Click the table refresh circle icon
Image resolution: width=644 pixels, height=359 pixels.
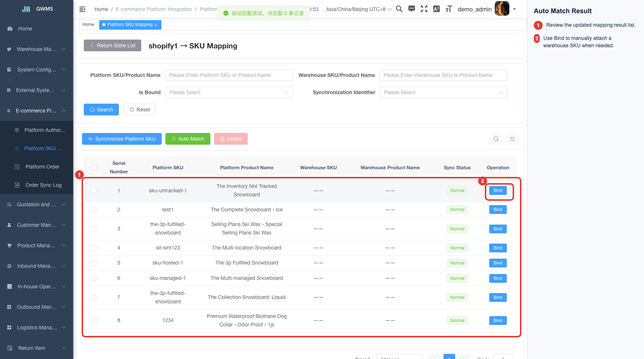pos(512,139)
